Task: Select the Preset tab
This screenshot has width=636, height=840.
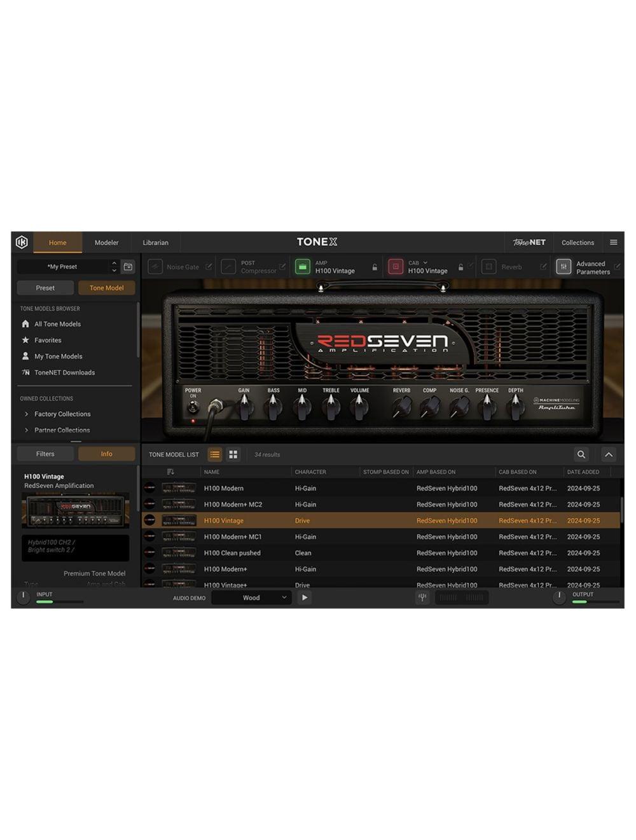Action: [x=45, y=288]
